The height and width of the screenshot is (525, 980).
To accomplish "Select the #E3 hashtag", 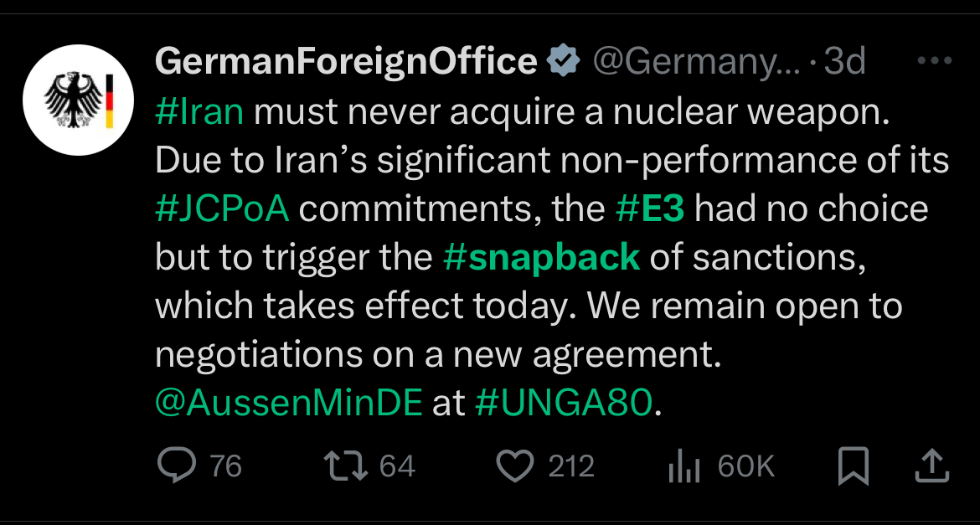I will click(650, 208).
